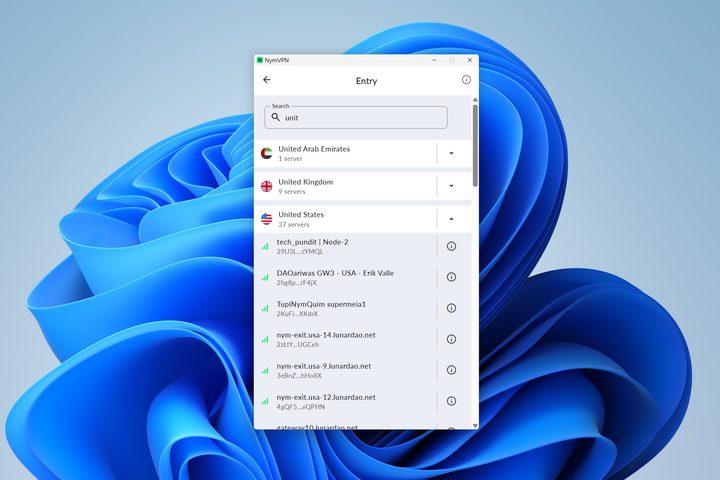Choose the nym-exit.usa-14.lunardao.net server
This screenshot has height=480, width=720.
pyautogui.click(x=345, y=339)
